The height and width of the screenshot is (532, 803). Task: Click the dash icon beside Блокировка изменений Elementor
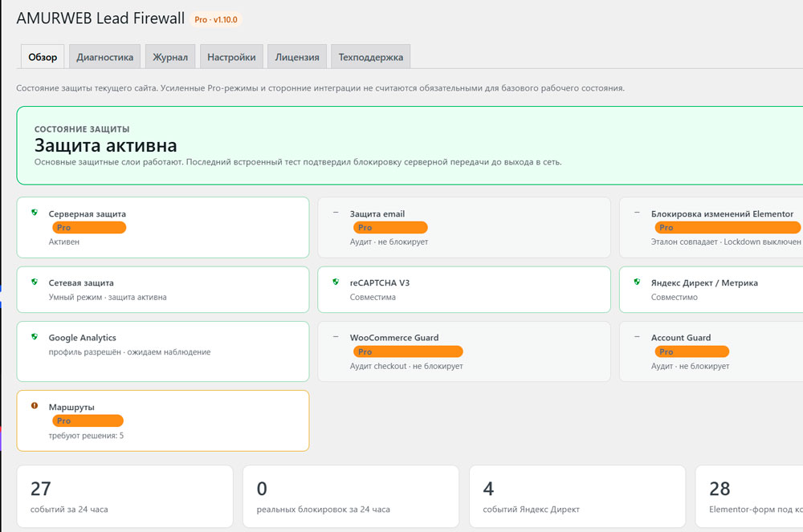[x=637, y=213]
